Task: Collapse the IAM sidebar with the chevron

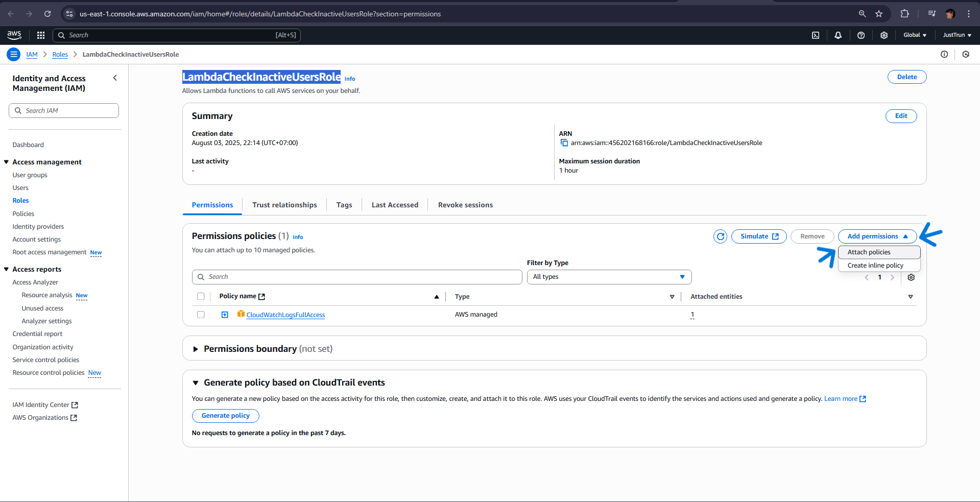Action: pyautogui.click(x=115, y=78)
